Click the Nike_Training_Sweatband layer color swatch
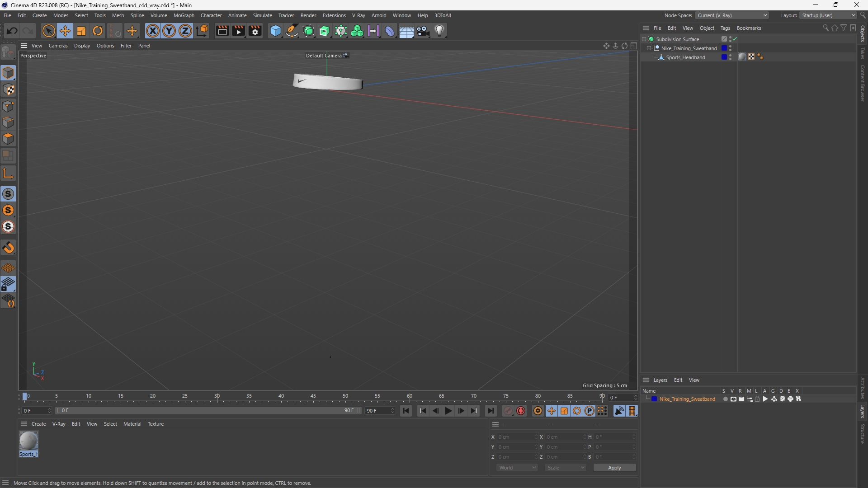 coord(654,399)
